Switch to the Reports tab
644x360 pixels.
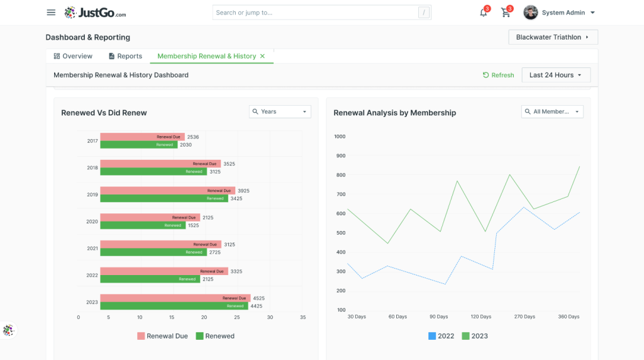(x=125, y=56)
